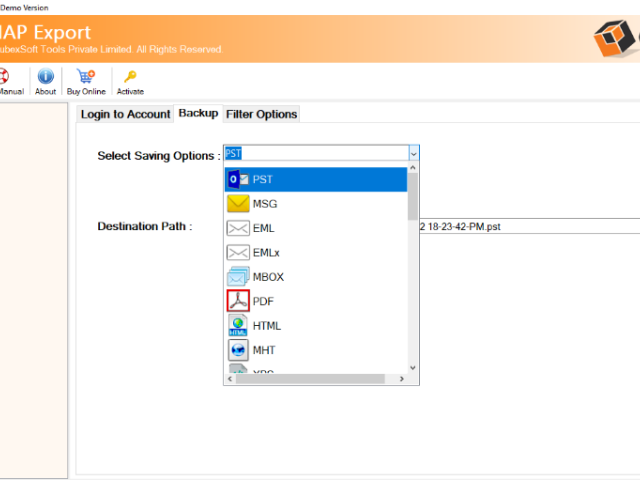Click the EMLx envelope icon
Image resolution: width=640 pixels, height=480 pixels.
coord(238,253)
